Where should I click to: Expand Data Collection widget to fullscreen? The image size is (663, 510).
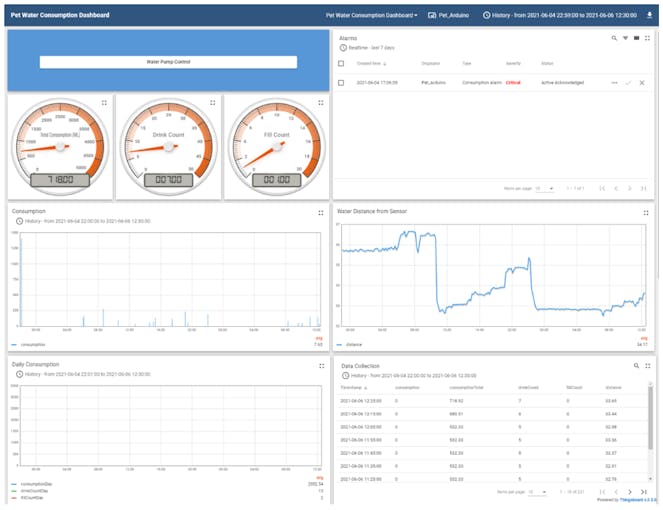click(x=648, y=366)
